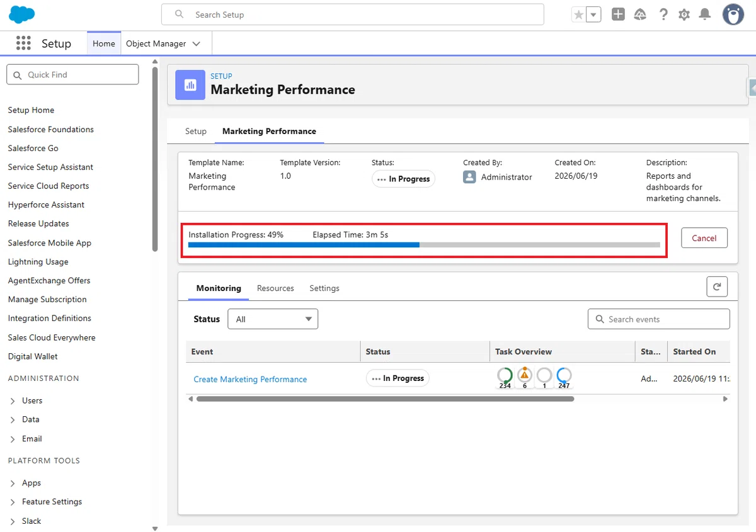This screenshot has height=532, width=756.
Task: Focus the Search events field
Action: pyautogui.click(x=659, y=319)
